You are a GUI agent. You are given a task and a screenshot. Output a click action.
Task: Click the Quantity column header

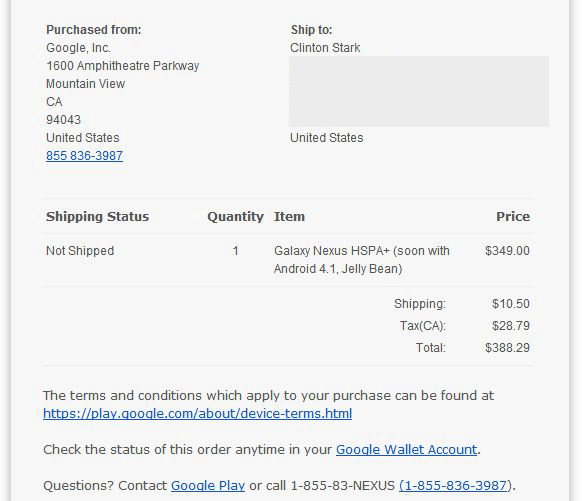tap(235, 216)
